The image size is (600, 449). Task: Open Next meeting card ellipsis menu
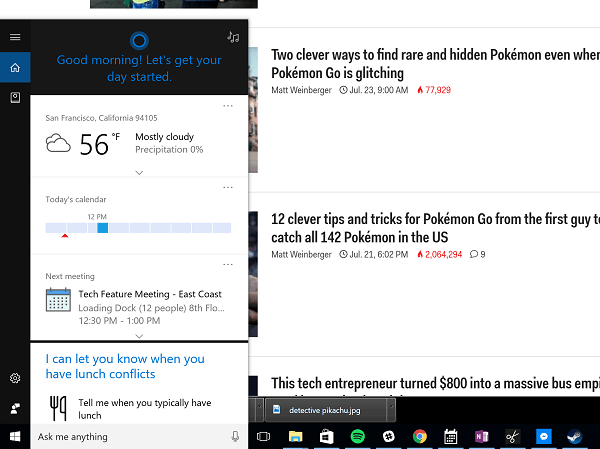click(x=228, y=265)
